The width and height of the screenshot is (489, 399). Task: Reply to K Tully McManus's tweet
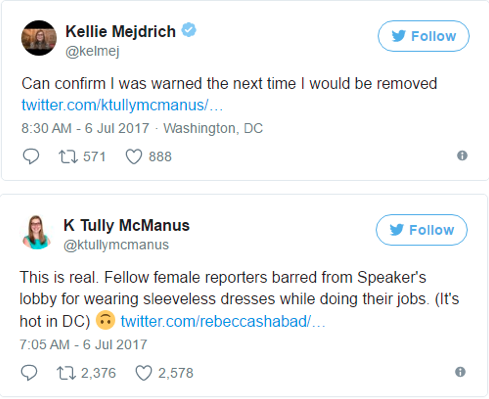[x=29, y=373]
